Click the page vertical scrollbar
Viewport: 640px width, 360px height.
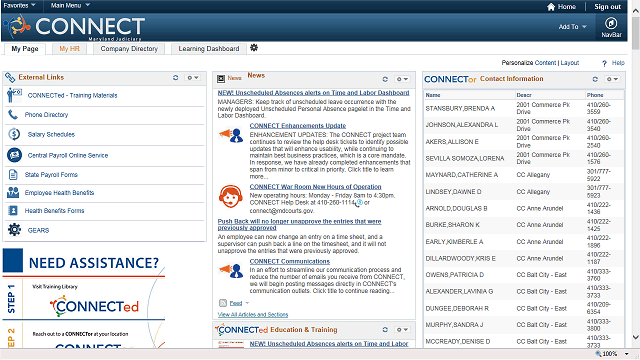coord(636,176)
